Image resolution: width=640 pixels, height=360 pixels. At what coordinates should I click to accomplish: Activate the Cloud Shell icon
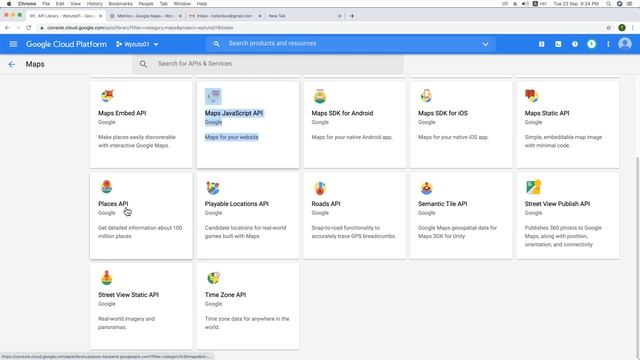558,44
